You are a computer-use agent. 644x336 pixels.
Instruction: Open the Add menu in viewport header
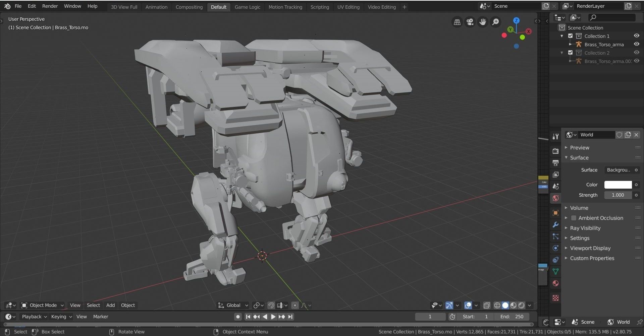point(110,305)
